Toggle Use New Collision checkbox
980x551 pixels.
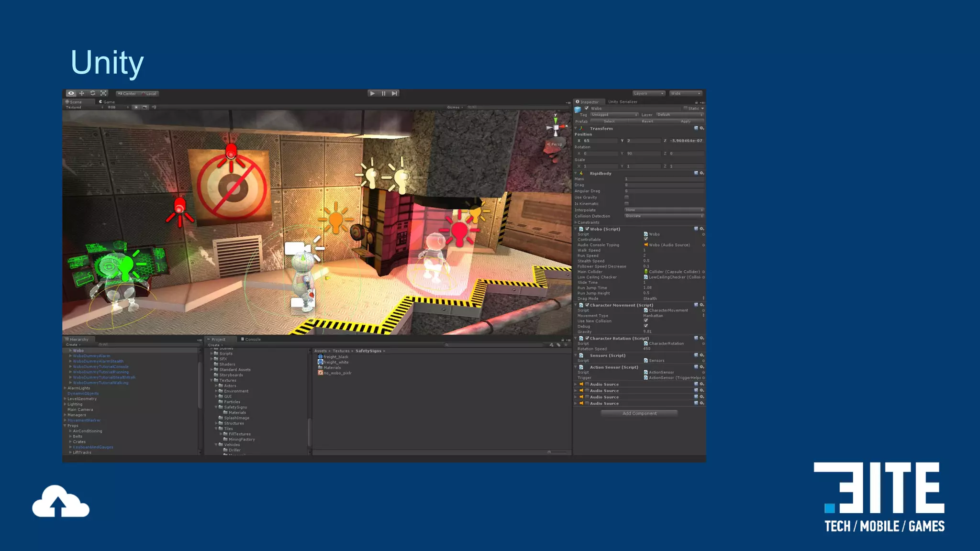tap(646, 321)
